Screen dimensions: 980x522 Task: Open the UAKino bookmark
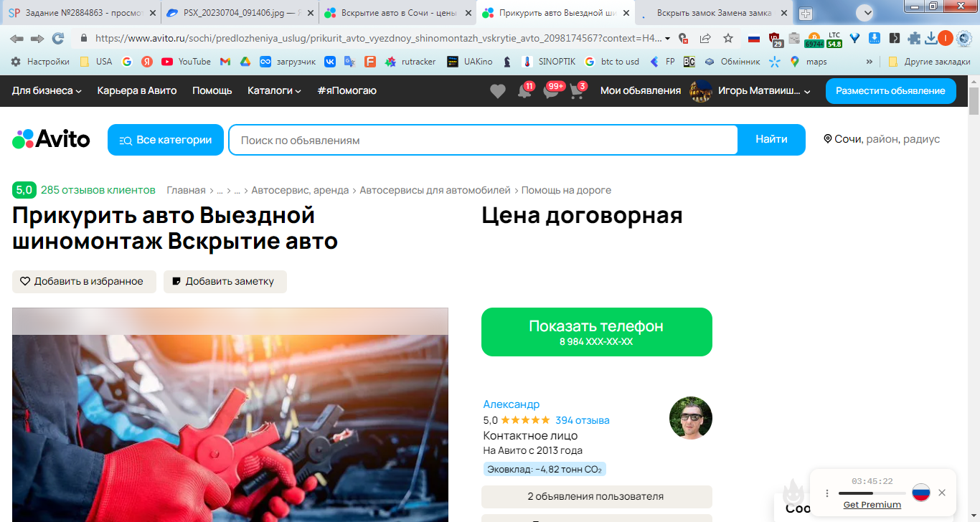tap(470, 62)
